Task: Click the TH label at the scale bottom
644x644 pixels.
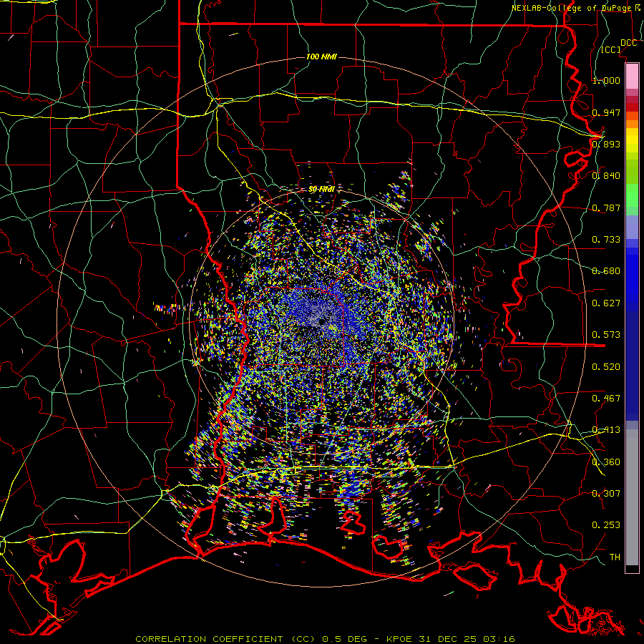Action: coord(615,557)
